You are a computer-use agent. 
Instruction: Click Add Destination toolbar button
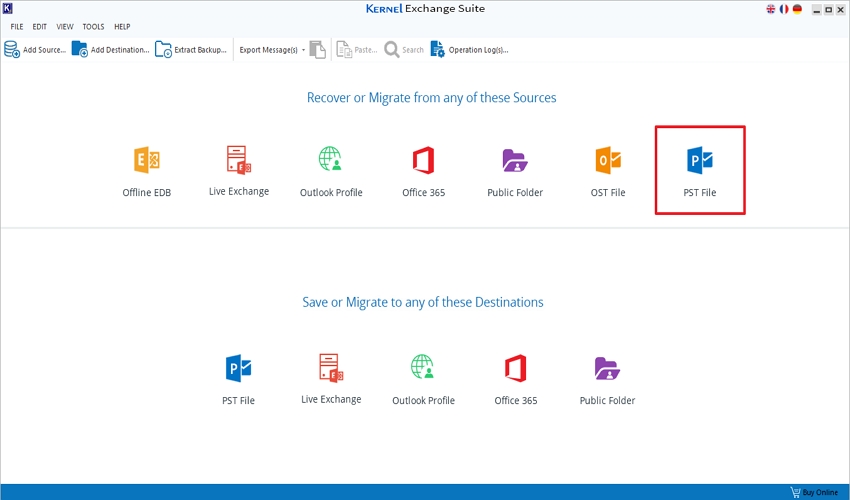point(111,49)
